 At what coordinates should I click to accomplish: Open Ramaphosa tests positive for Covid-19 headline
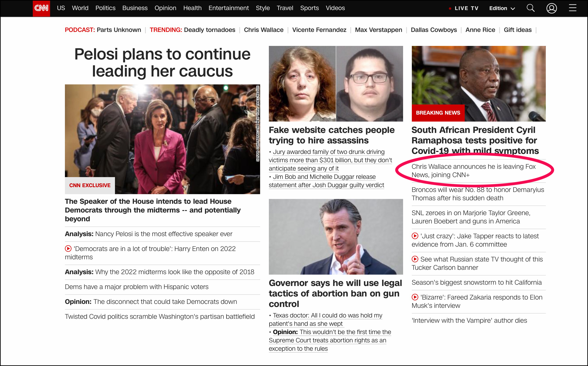[475, 140]
